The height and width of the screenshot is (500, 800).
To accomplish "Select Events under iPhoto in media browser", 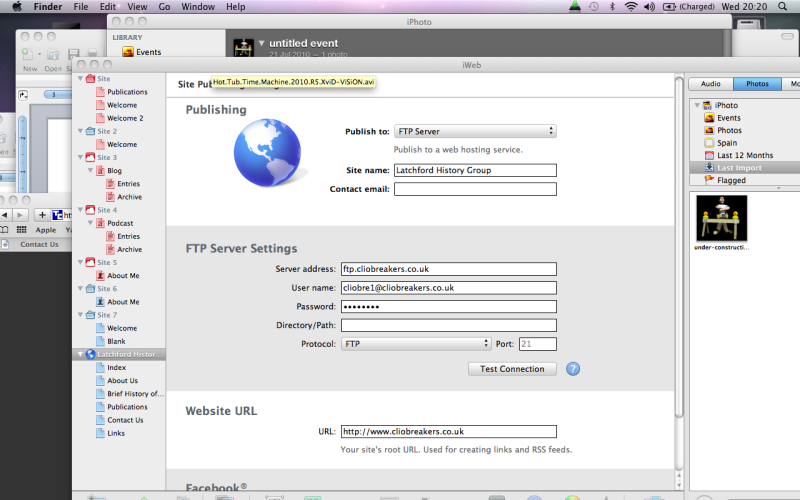I will (x=729, y=118).
